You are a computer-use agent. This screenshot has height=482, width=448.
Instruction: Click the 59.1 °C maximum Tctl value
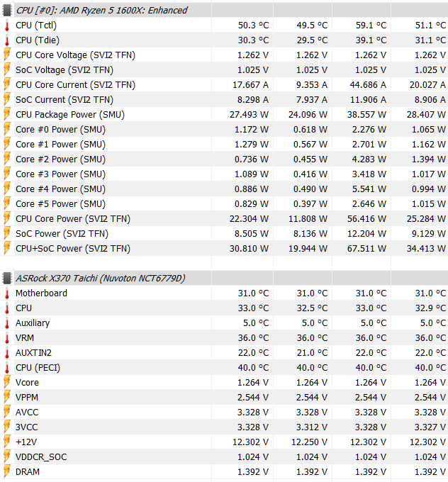(x=371, y=26)
